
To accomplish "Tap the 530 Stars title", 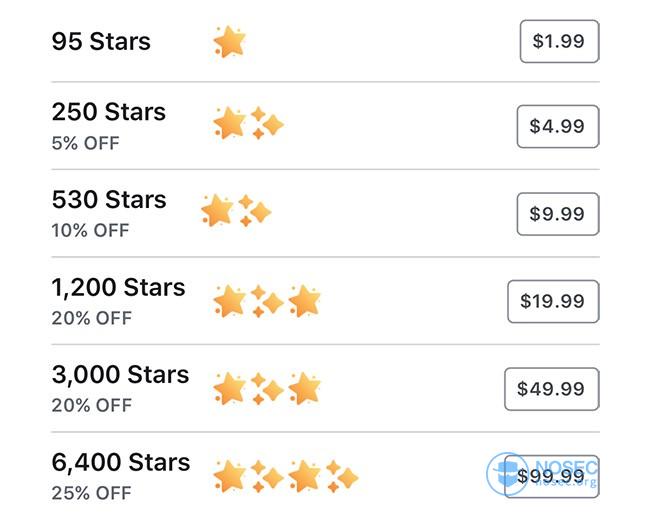I will (x=109, y=199).
